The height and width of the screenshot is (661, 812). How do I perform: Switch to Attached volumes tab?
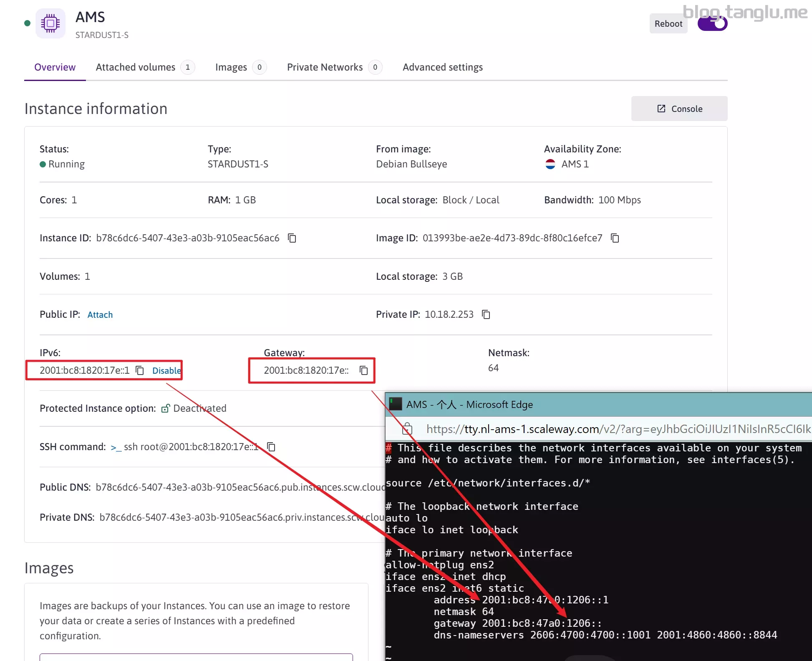(x=136, y=67)
